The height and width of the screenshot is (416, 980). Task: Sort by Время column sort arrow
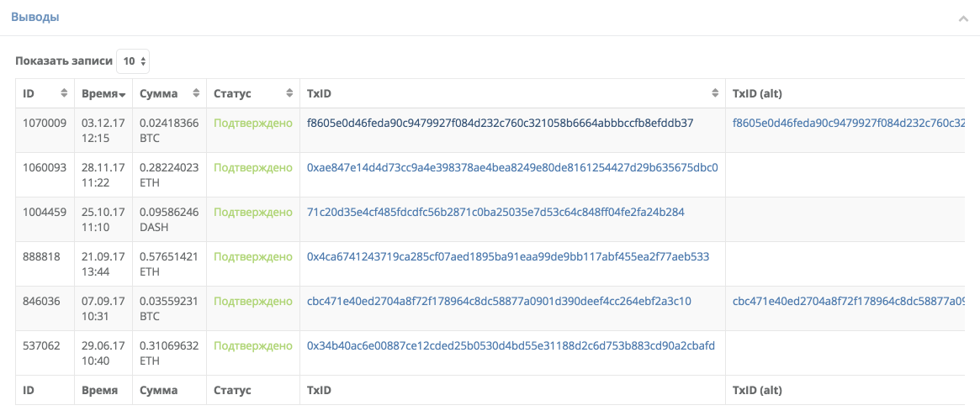[122, 94]
